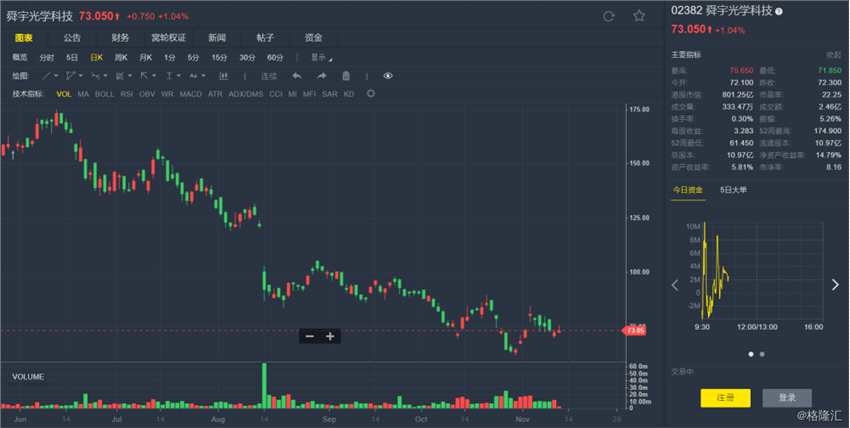The image size is (850, 428).
Task: Zoom in the chart with plus button
Action: [x=330, y=336]
